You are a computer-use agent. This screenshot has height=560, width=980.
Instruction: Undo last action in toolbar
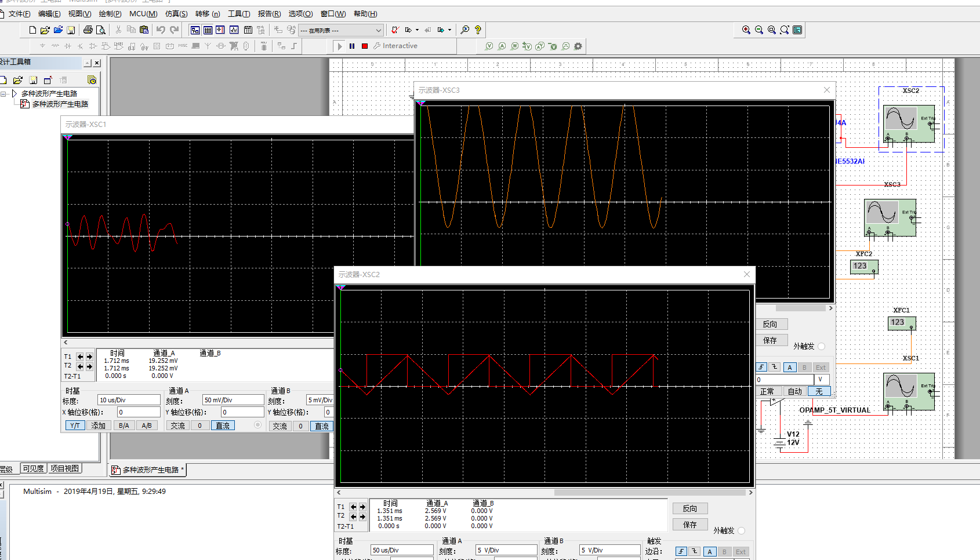(x=161, y=30)
